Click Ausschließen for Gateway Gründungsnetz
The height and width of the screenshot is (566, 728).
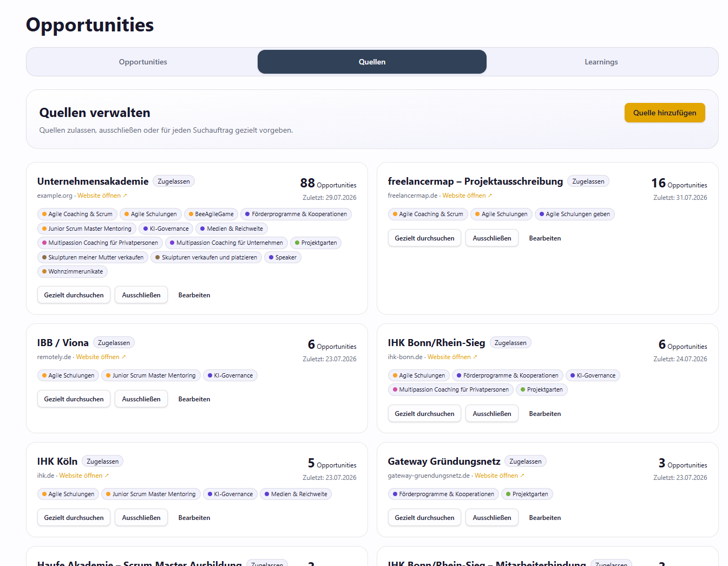click(492, 518)
